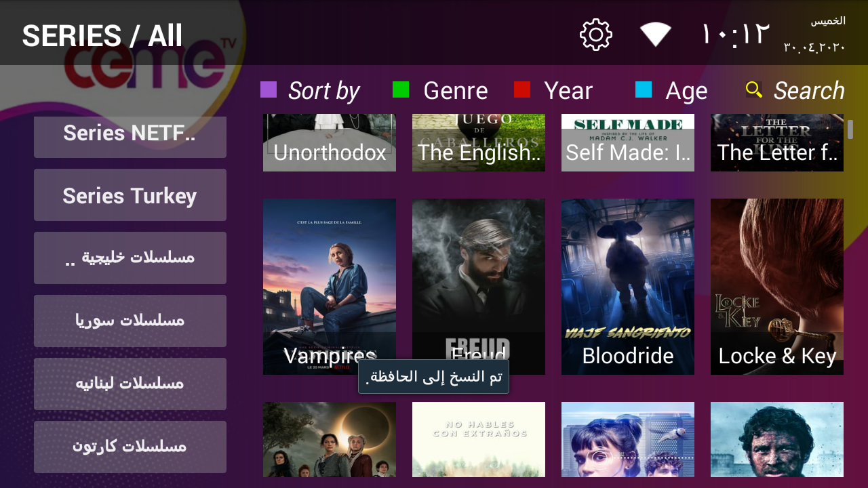
Task: Open the Locke & Key poster
Action: (777, 287)
